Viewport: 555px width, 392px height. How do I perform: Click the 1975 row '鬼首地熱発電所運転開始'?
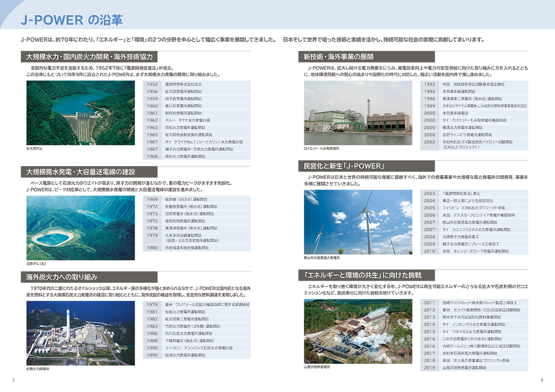pyautogui.click(x=197, y=221)
